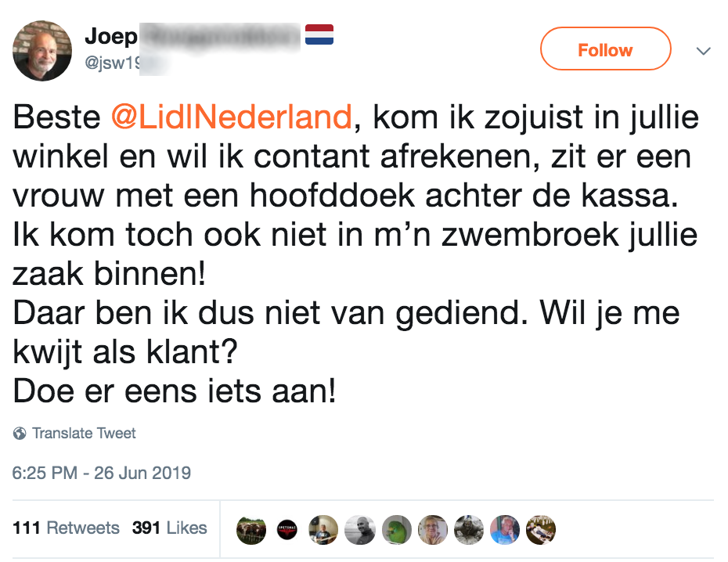Click the blue-shirted man avatar
The width and height of the screenshot is (728, 562).
click(x=504, y=529)
